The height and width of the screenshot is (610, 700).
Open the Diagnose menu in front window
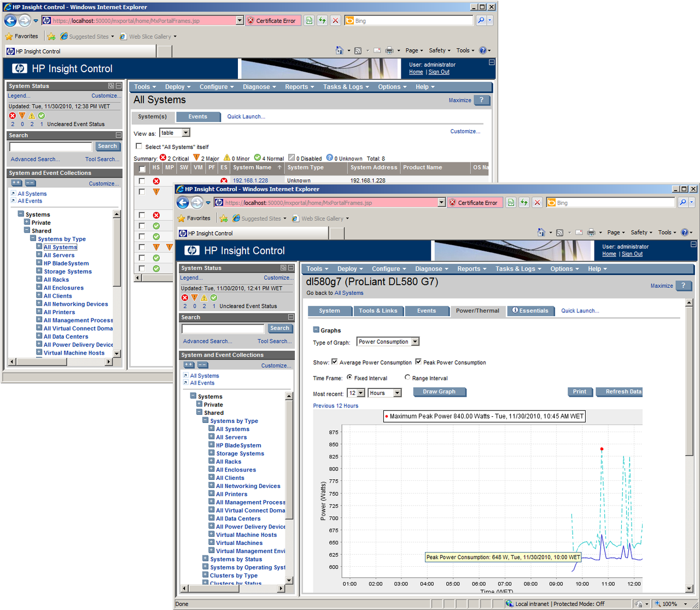(x=431, y=269)
